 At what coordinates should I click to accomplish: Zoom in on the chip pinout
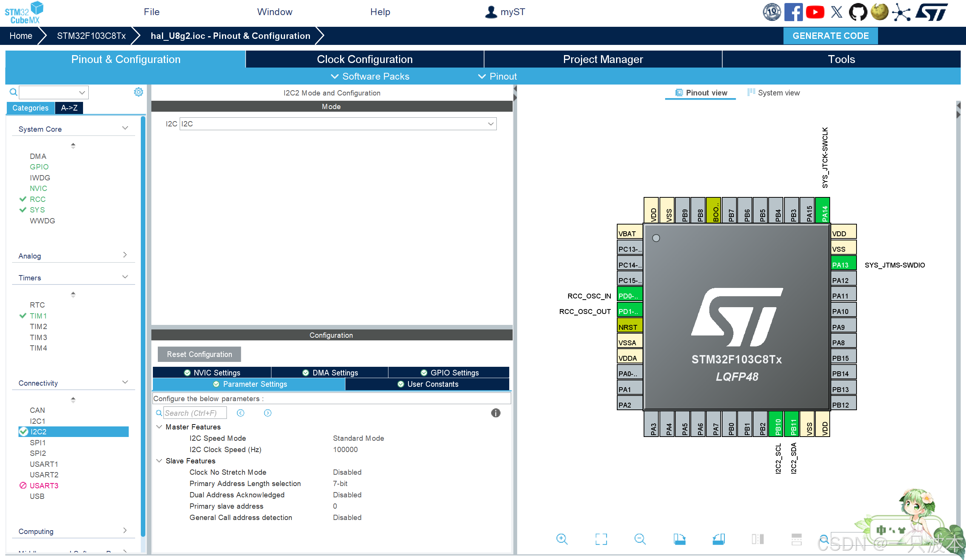coord(562,539)
